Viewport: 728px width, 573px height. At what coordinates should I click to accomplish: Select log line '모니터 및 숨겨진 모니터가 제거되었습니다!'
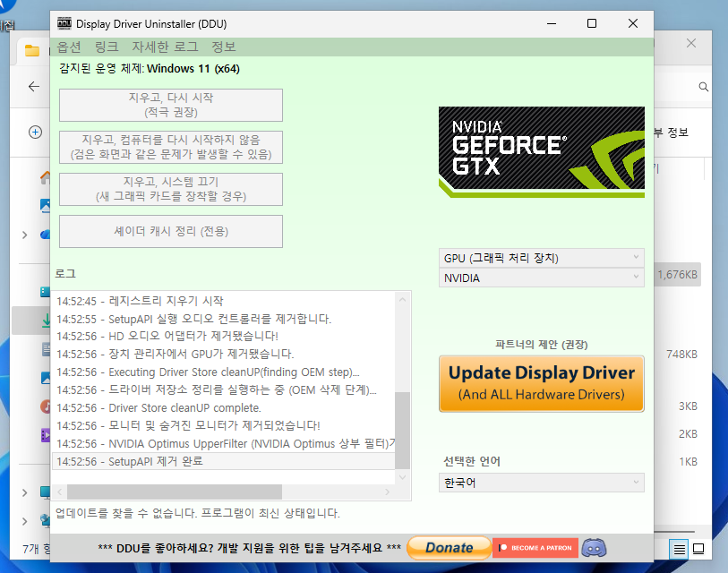[223, 426]
